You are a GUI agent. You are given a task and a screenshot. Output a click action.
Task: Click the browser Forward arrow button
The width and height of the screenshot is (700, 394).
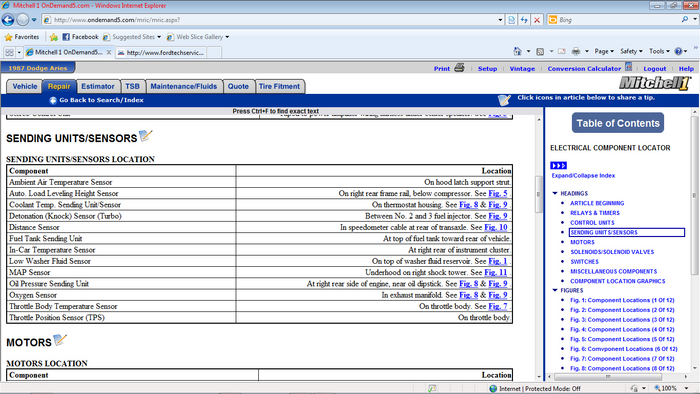pos(23,20)
